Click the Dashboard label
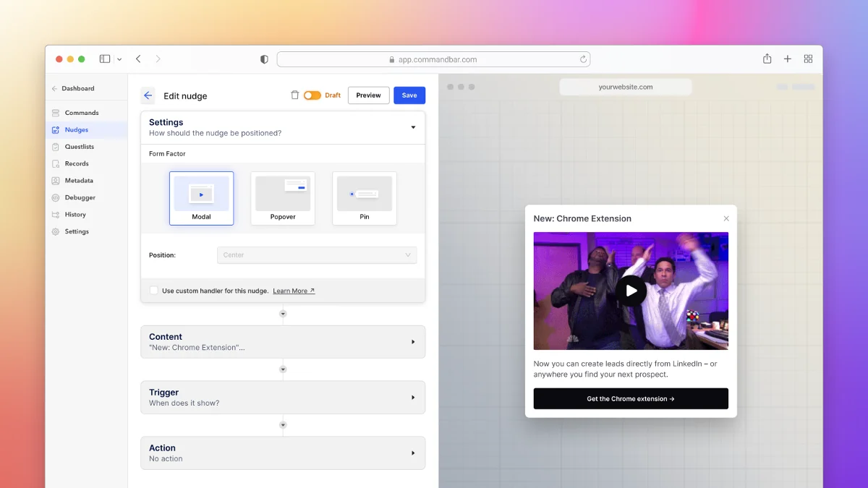Image resolution: width=868 pixels, height=488 pixels. (x=78, y=88)
